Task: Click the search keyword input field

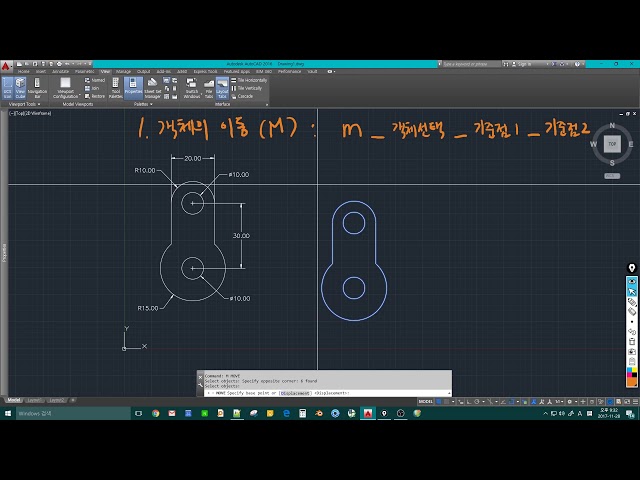Action: coord(471,64)
